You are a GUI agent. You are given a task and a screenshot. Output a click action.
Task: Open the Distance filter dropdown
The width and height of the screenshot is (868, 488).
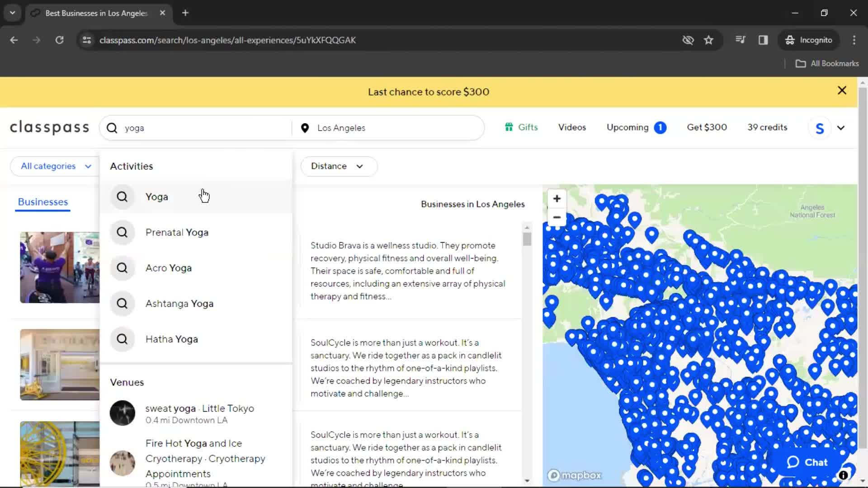pyautogui.click(x=339, y=166)
